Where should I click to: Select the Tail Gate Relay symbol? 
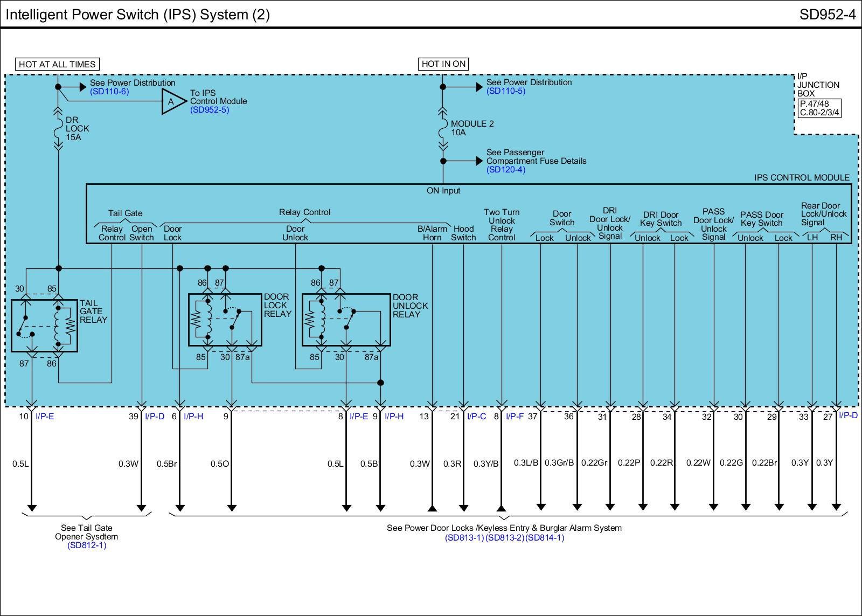44,326
